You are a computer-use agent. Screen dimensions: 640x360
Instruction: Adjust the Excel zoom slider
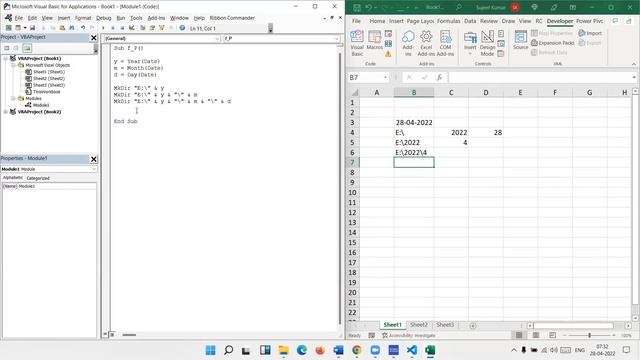(x=589, y=335)
